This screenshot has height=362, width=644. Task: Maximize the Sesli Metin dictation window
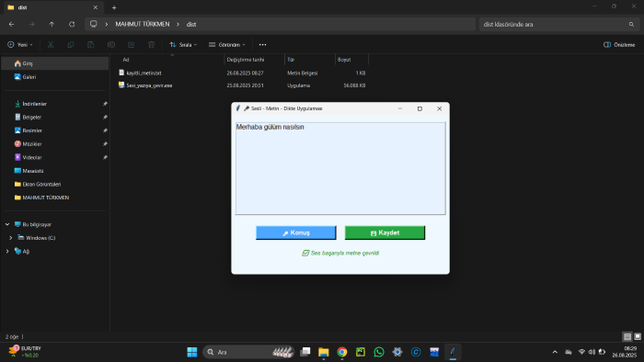click(420, 108)
